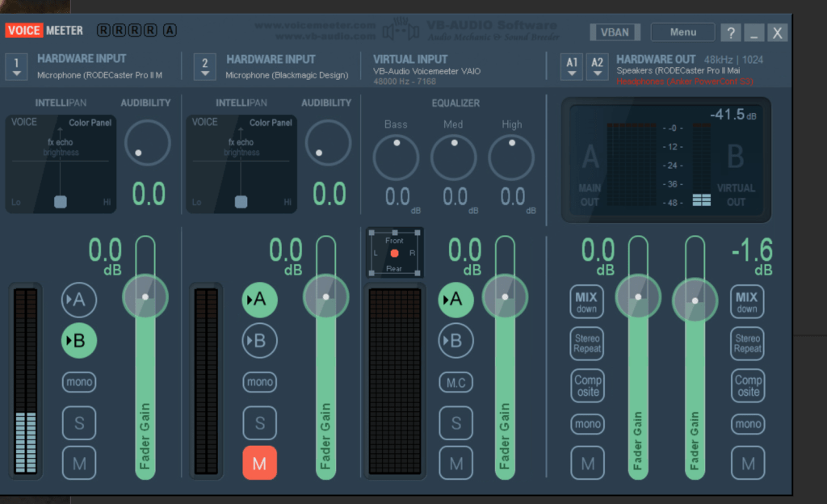Click the Med equalizer knob
827x504 pixels.
coord(454,157)
